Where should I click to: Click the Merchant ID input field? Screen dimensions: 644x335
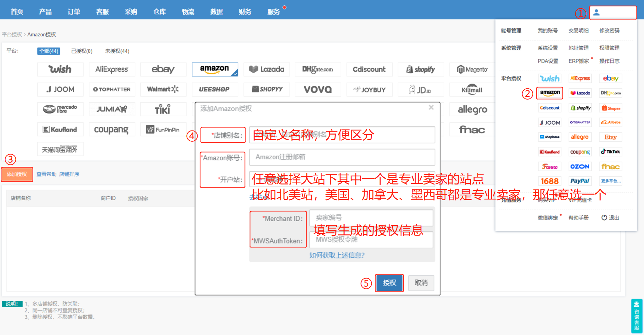371,217
